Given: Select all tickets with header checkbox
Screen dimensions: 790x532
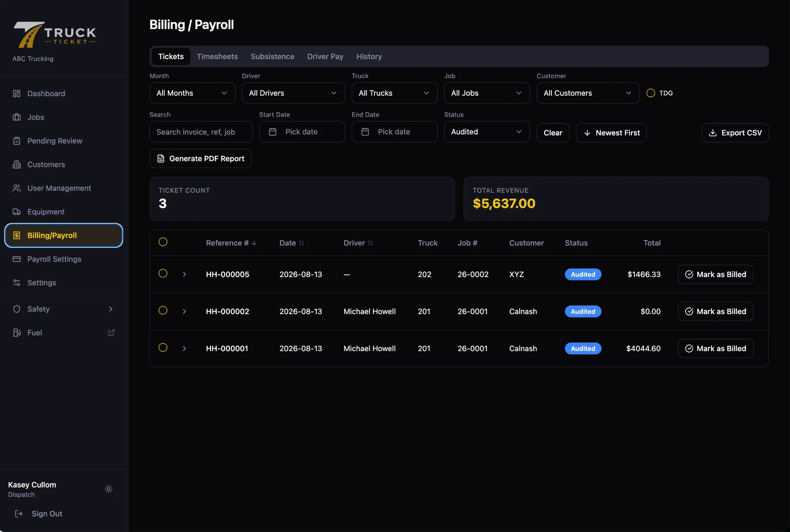Looking at the screenshot, I should 163,242.
